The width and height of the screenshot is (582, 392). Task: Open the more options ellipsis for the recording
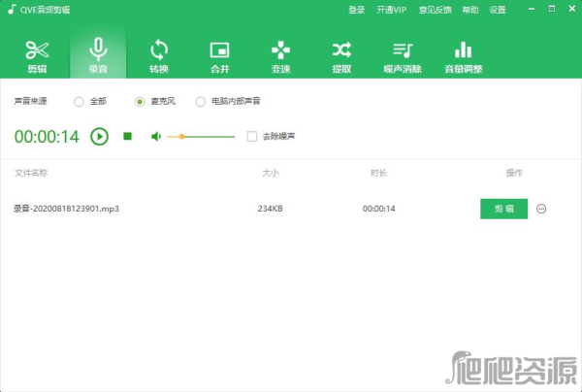pyautogui.click(x=541, y=209)
